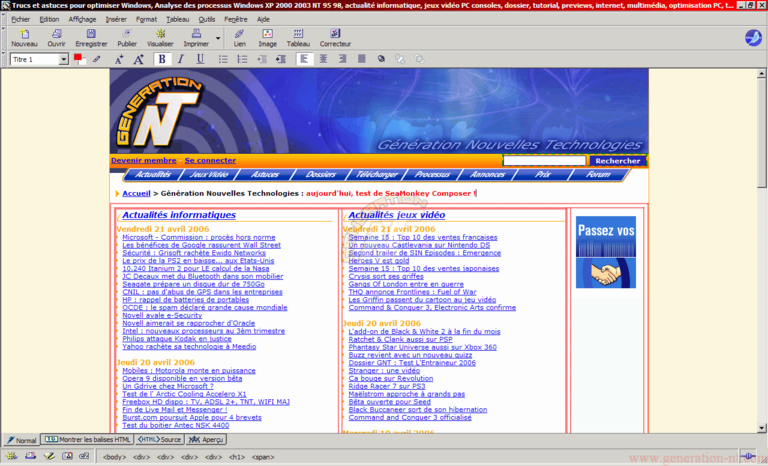Toggle numbered list
The height and width of the screenshot is (466, 768).
coord(242,59)
